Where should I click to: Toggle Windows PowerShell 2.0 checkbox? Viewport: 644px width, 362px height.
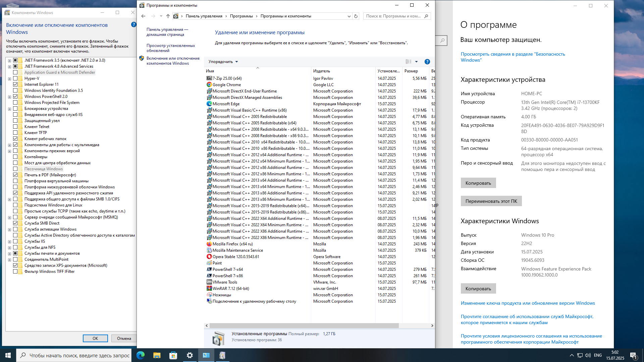[x=15, y=97]
